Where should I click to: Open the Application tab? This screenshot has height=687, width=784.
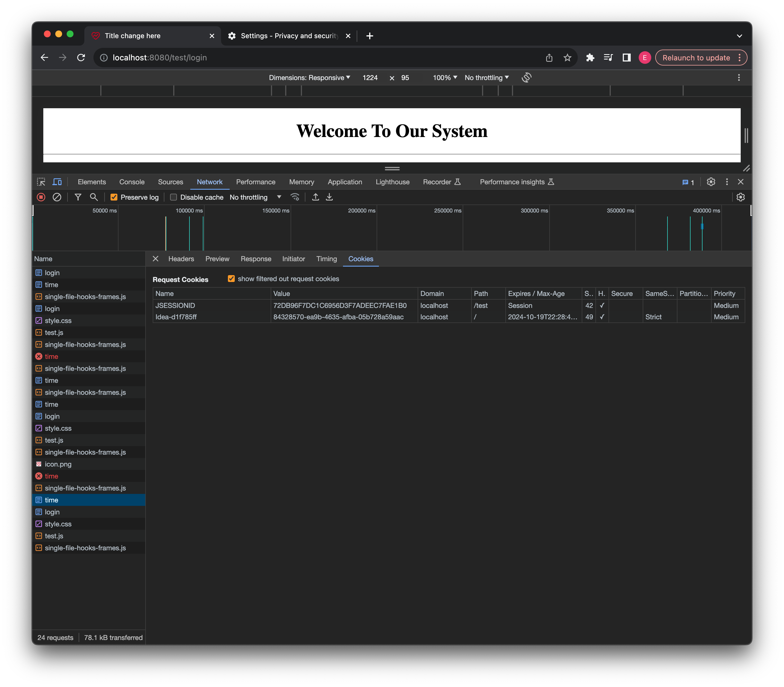tap(345, 182)
